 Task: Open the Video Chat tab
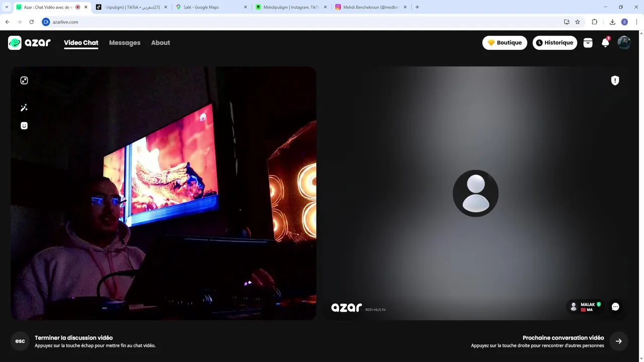[81, 43]
